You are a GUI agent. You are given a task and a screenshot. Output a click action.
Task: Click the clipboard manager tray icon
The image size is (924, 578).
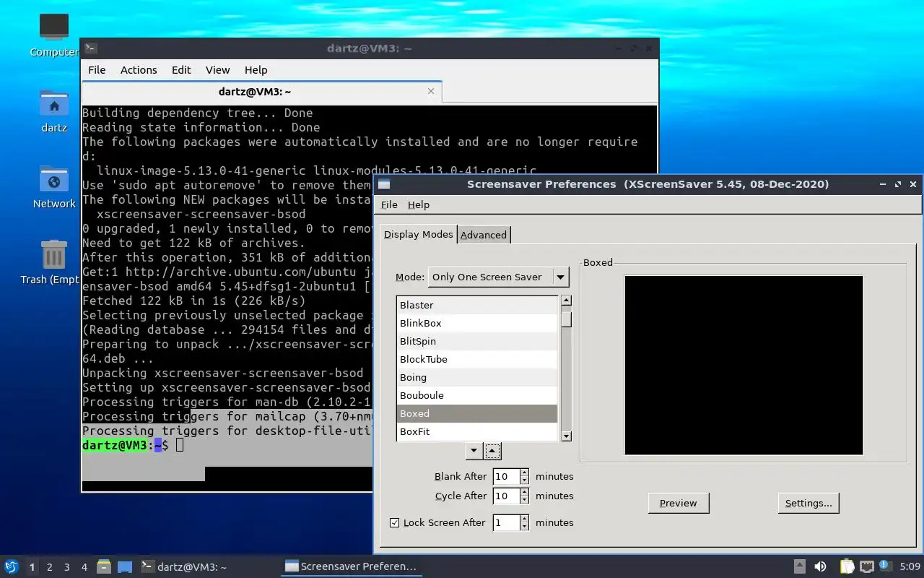coord(846,566)
